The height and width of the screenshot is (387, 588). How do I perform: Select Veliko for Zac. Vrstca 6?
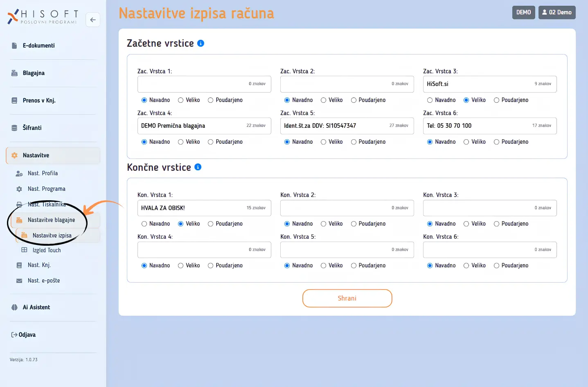(x=466, y=142)
